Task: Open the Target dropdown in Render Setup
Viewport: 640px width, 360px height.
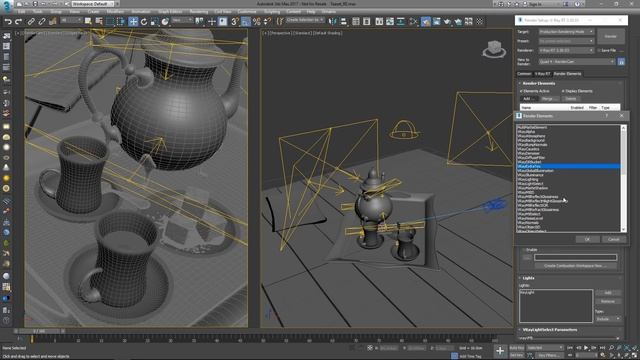Action: [x=566, y=31]
